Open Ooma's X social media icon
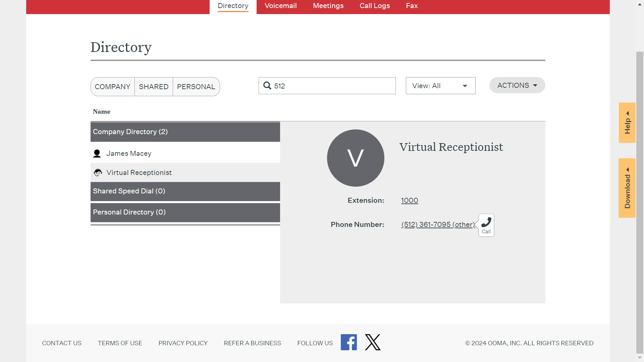The height and width of the screenshot is (362, 644). 372,342
